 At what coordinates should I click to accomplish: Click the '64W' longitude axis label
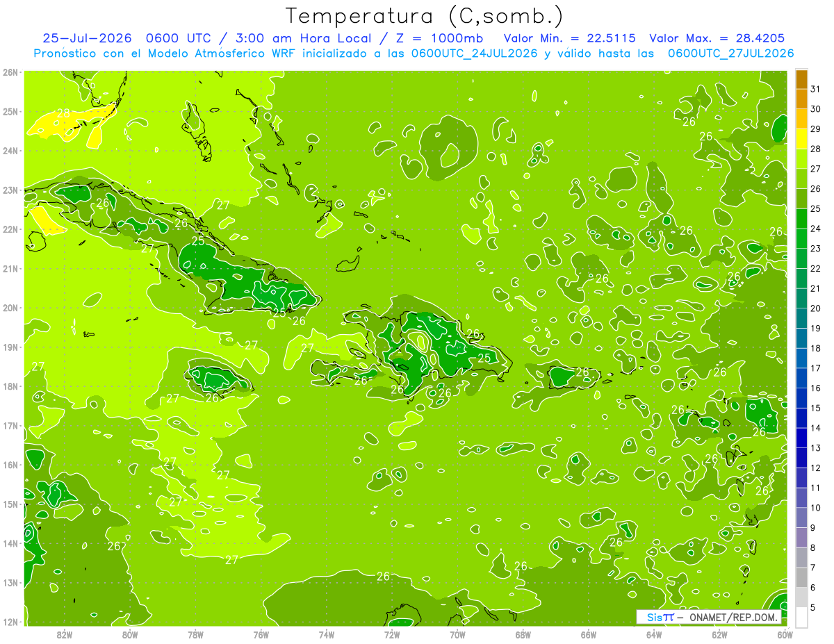[x=654, y=635]
